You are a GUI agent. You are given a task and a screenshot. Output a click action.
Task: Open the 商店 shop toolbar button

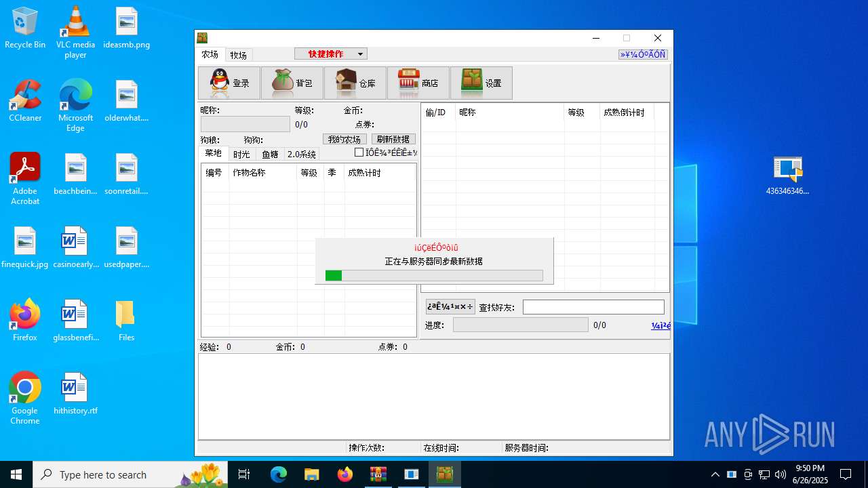click(x=418, y=83)
